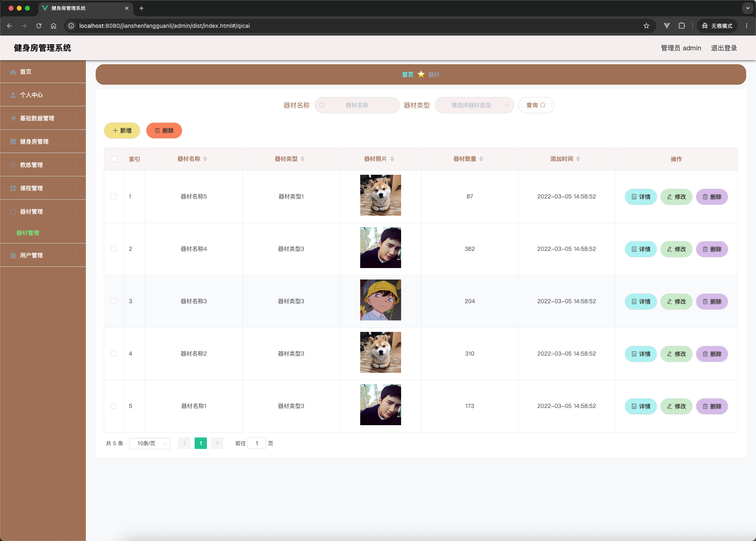Sort by 器材照片 using the sort arrows
Viewport: 756px width, 541px height.
(392, 159)
